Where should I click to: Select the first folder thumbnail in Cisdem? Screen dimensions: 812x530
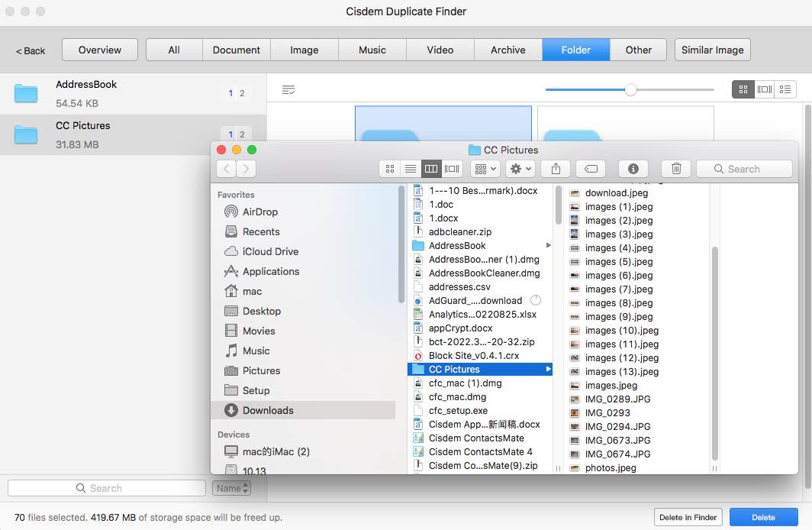[443, 124]
